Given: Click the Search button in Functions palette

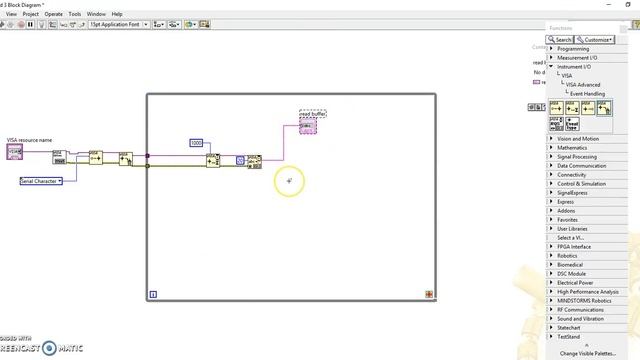Looking at the screenshot, I should click(x=560, y=40).
